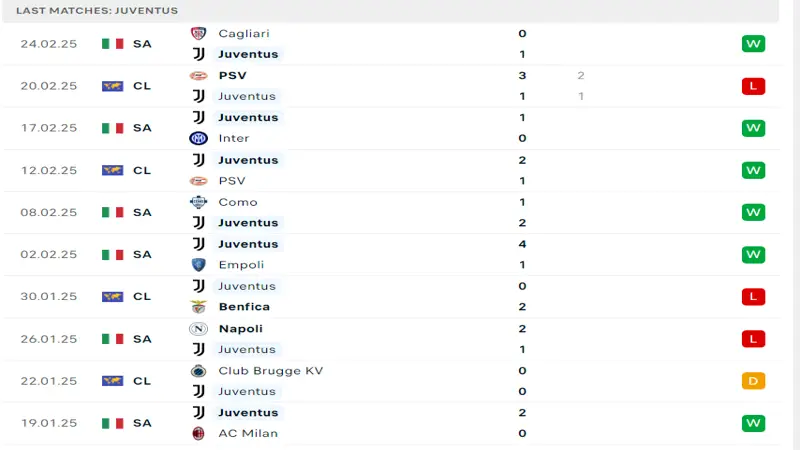800x450 pixels.
Task: Open the AC Milan team name link
Action: point(248,433)
